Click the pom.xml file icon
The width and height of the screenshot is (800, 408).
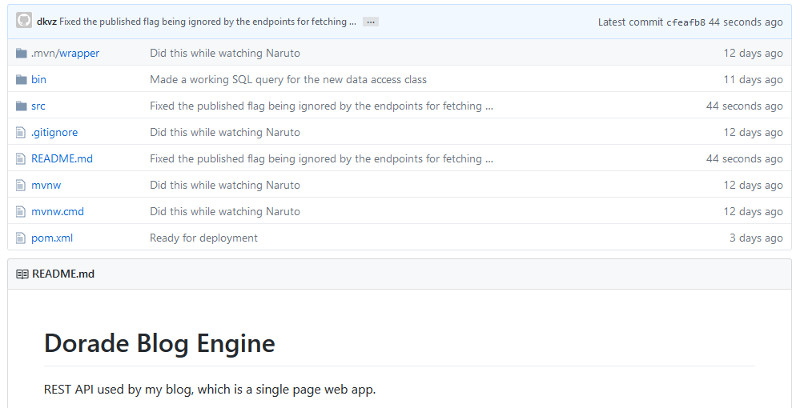click(x=22, y=238)
